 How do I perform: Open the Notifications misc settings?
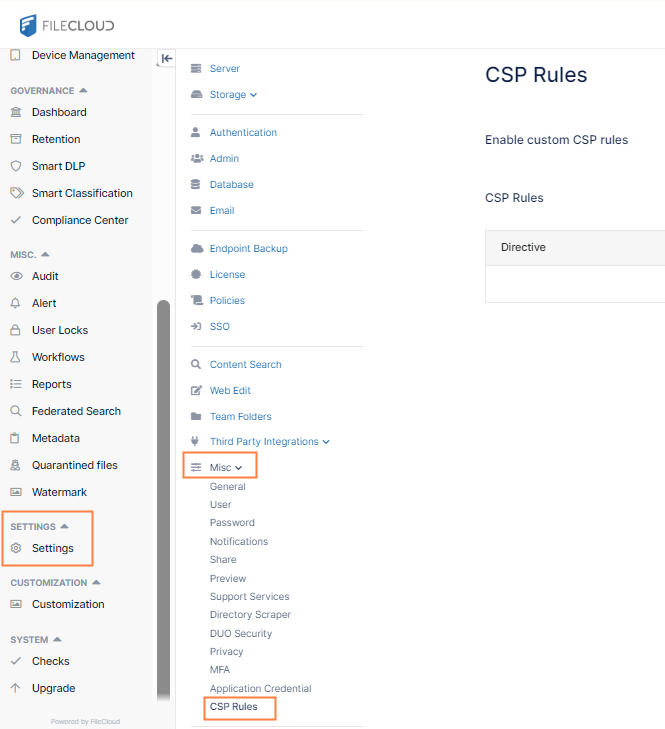(239, 542)
